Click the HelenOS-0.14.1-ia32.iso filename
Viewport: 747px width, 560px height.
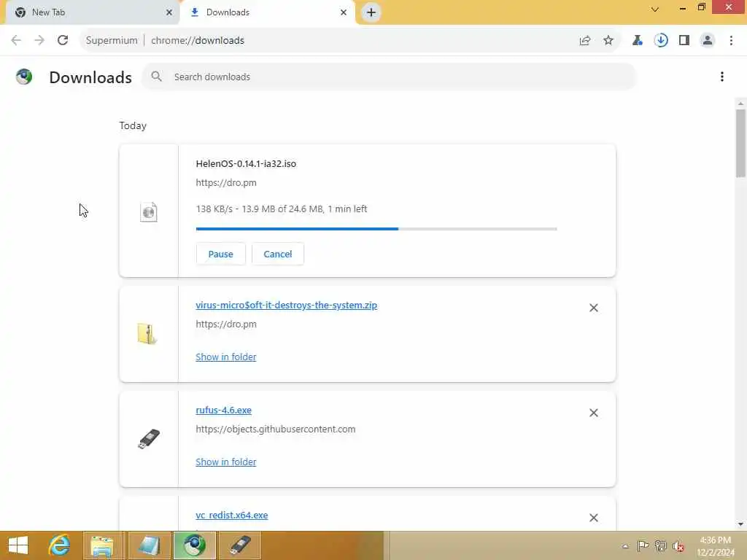246,164
